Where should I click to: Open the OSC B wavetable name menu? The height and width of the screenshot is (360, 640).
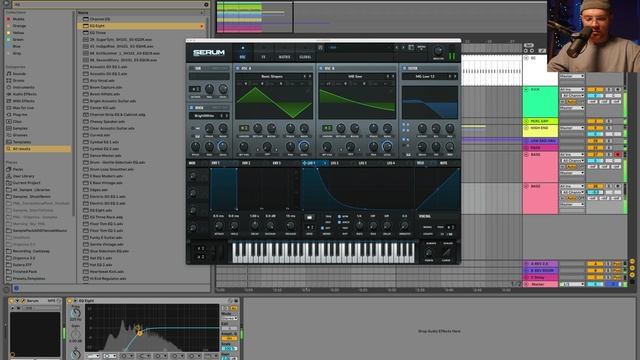[354, 76]
